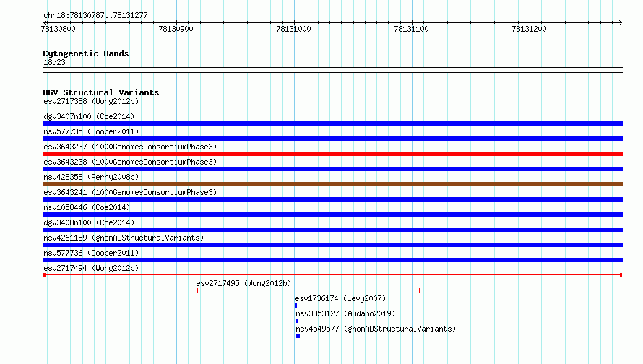The image size is (643, 364).
Task: Click the small blue mark of esv1736174
Action: (296, 305)
